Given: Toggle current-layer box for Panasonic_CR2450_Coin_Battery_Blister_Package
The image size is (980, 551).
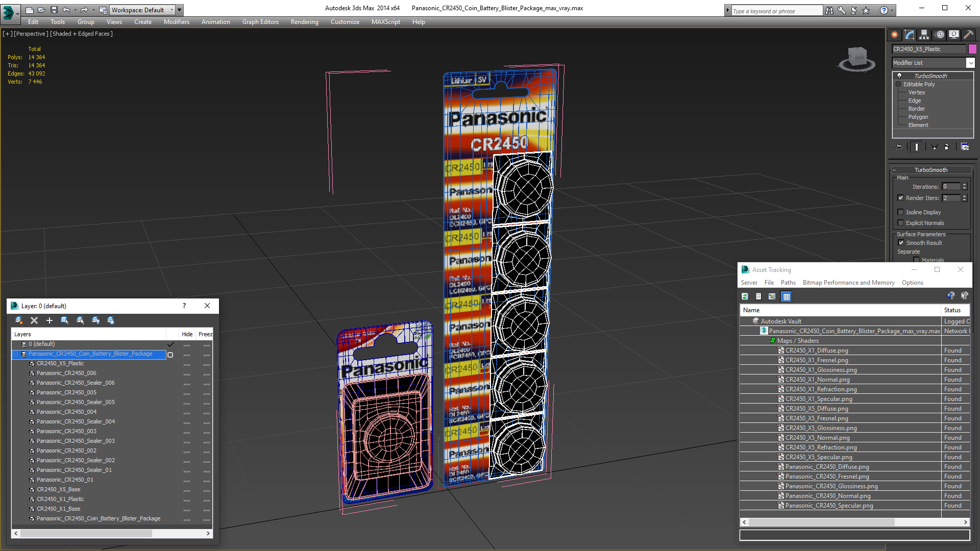Looking at the screenshot, I should click(170, 355).
